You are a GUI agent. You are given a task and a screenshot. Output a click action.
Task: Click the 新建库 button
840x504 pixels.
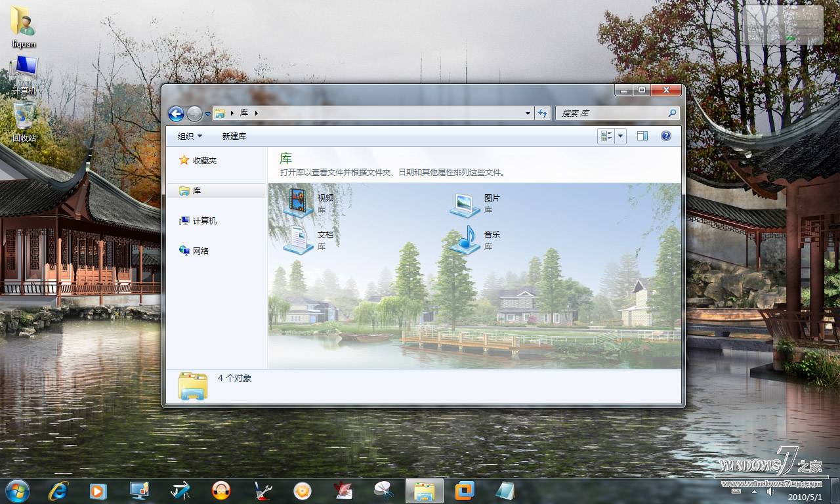234,136
